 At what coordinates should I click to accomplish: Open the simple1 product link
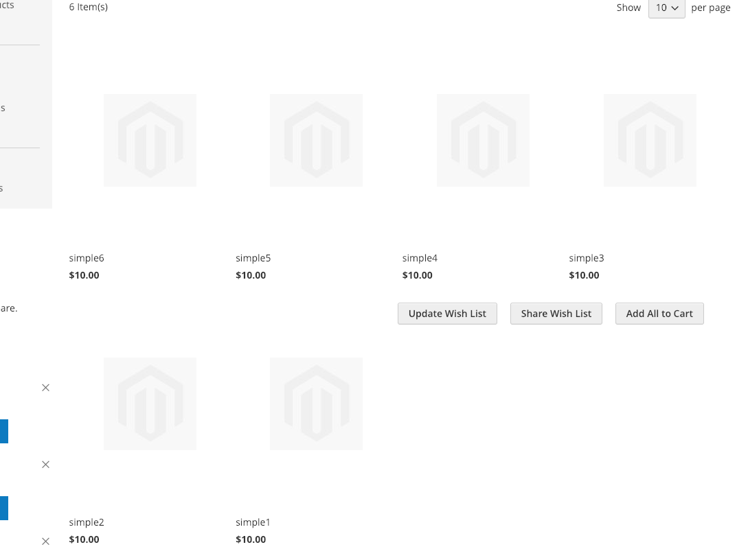[253, 522]
